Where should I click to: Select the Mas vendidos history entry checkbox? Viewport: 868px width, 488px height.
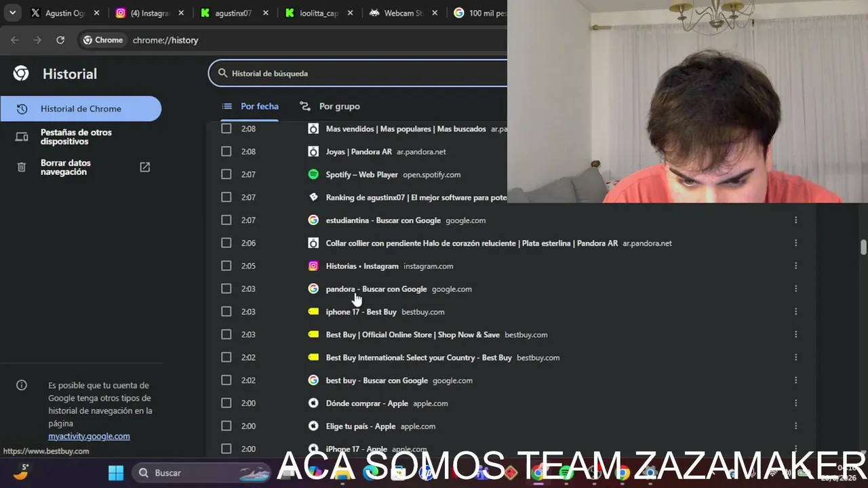click(x=226, y=129)
